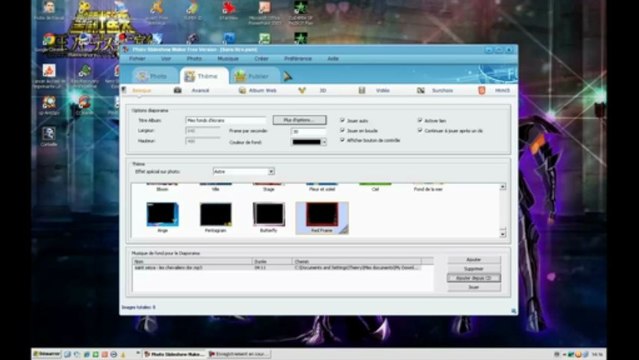This screenshot has height=360, width=639.
Task: Switch to the Photo main tab
Action: point(154,76)
